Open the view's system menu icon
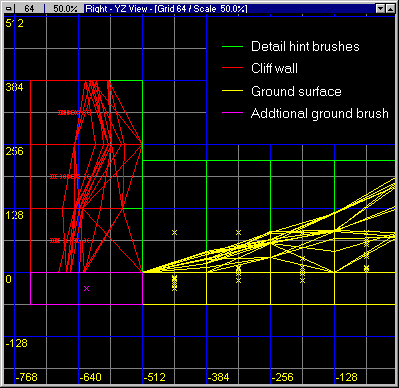This screenshot has height=388, width=399. point(9,9)
